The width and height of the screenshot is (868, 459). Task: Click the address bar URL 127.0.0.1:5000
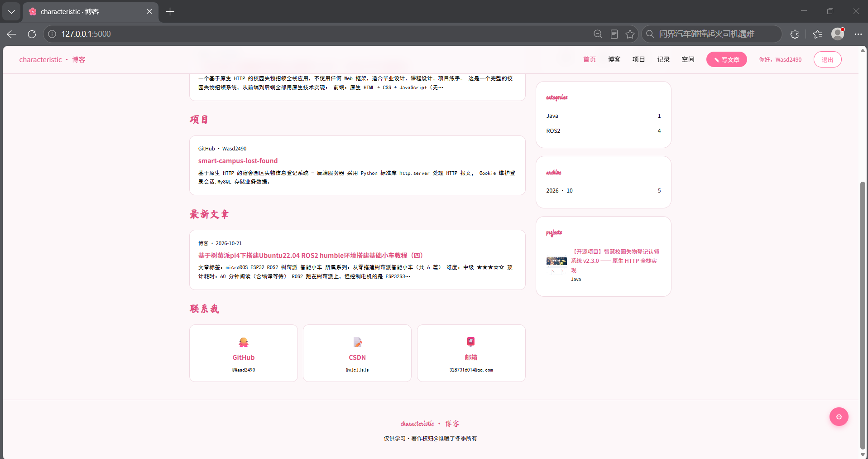click(x=86, y=34)
